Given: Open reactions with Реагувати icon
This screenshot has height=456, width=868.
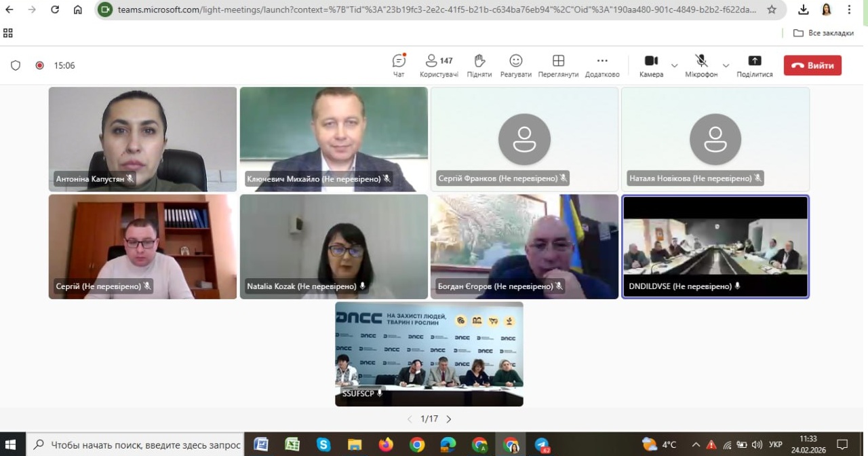Looking at the screenshot, I should pos(515,65).
